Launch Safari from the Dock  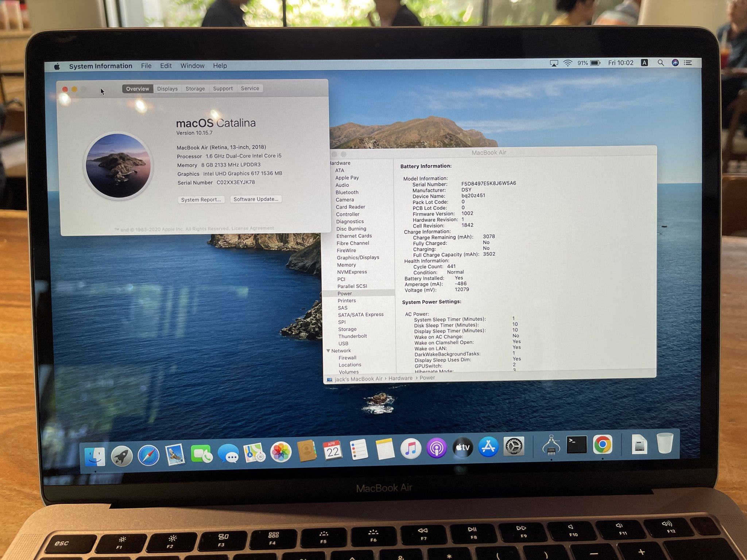click(x=148, y=455)
